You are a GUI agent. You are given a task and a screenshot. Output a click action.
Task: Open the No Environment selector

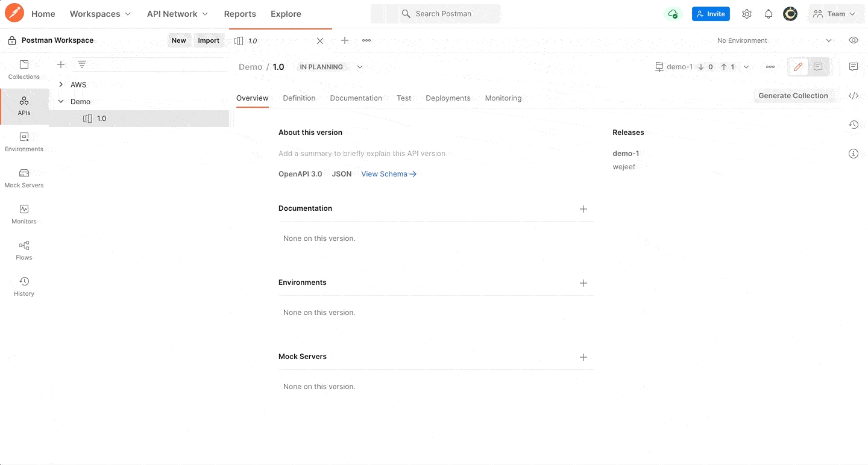tap(742, 40)
